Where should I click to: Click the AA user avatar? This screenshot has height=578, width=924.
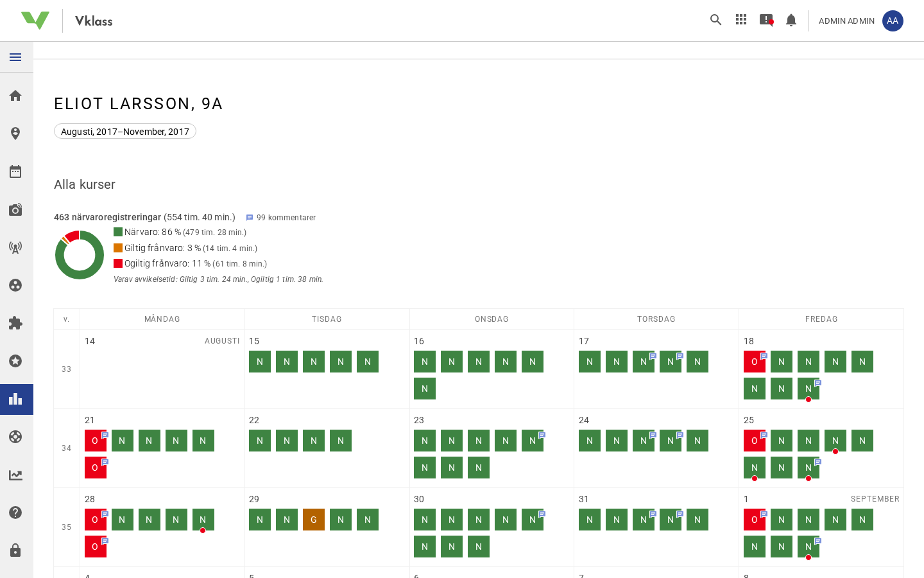click(x=893, y=21)
